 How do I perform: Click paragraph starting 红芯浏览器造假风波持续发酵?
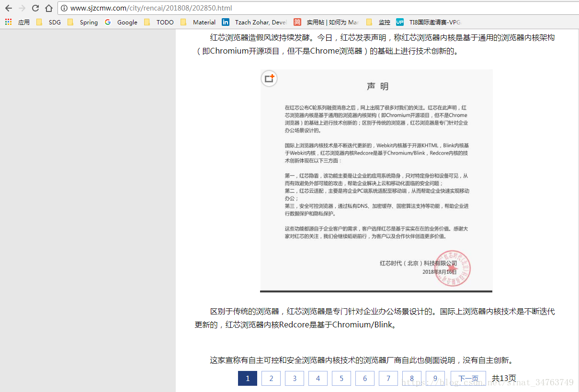coord(375,44)
